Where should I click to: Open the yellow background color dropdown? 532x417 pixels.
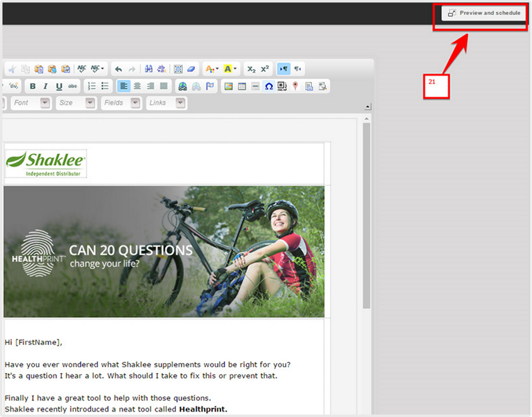coord(230,69)
